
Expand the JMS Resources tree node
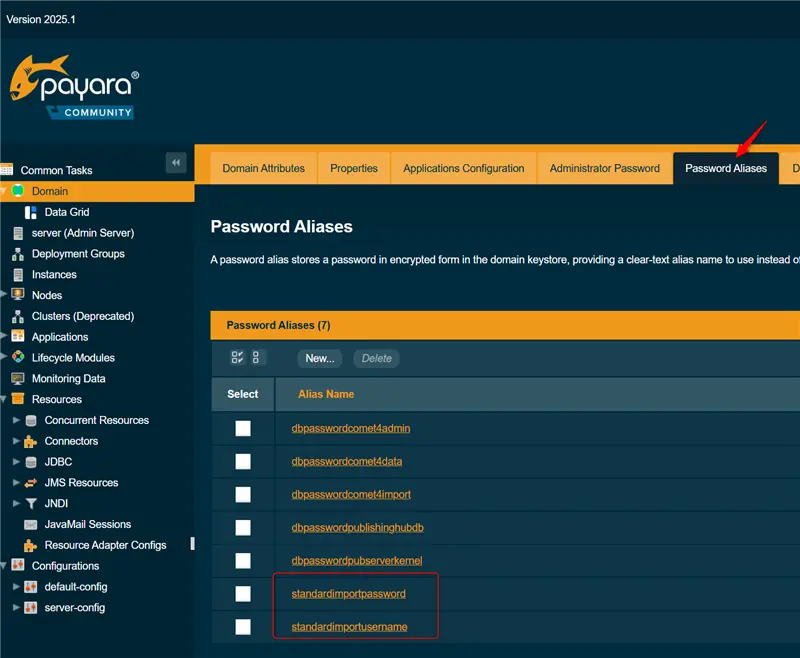click(16, 483)
